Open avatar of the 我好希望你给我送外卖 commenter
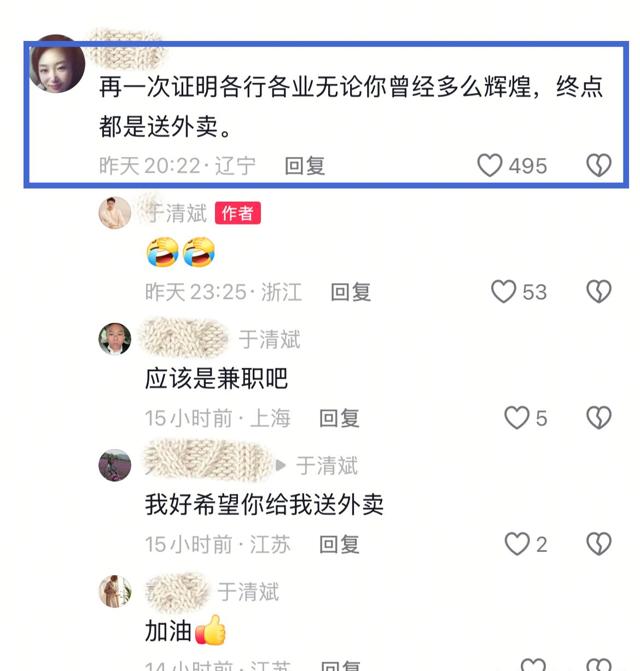Screen dimensions: 640x671 [x=115, y=465]
